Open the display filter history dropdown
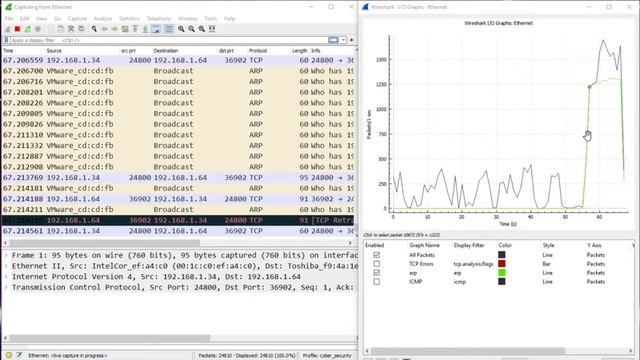Image resolution: width=640 pixels, height=360 pixels. pyautogui.click(x=344, y=40)
